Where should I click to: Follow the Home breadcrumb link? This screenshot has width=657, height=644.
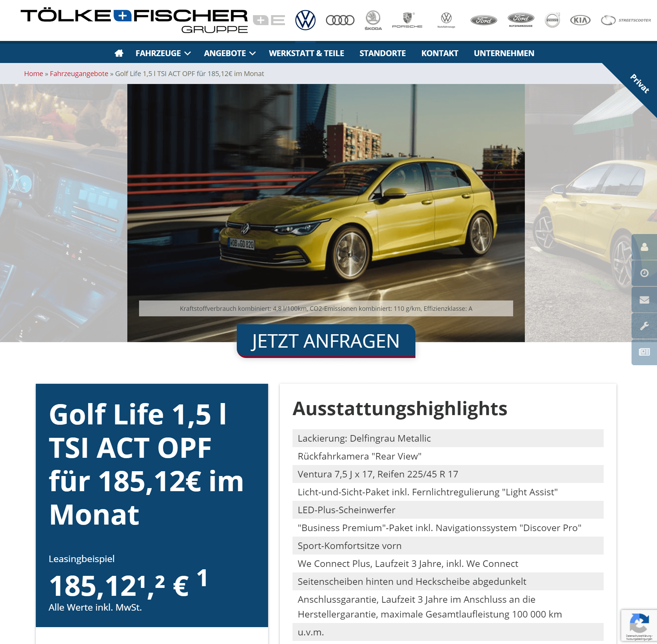point(33,74)
